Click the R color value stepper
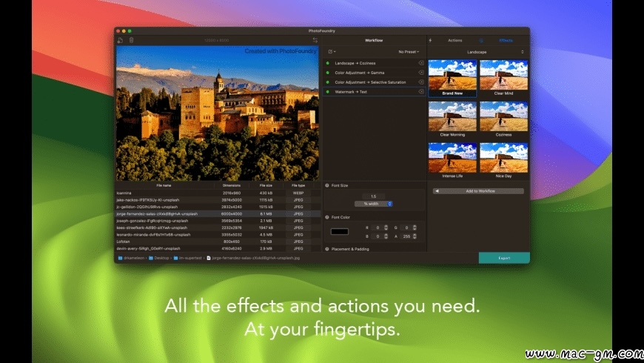This screenshot has height=363, width=644. click(386, 227)
